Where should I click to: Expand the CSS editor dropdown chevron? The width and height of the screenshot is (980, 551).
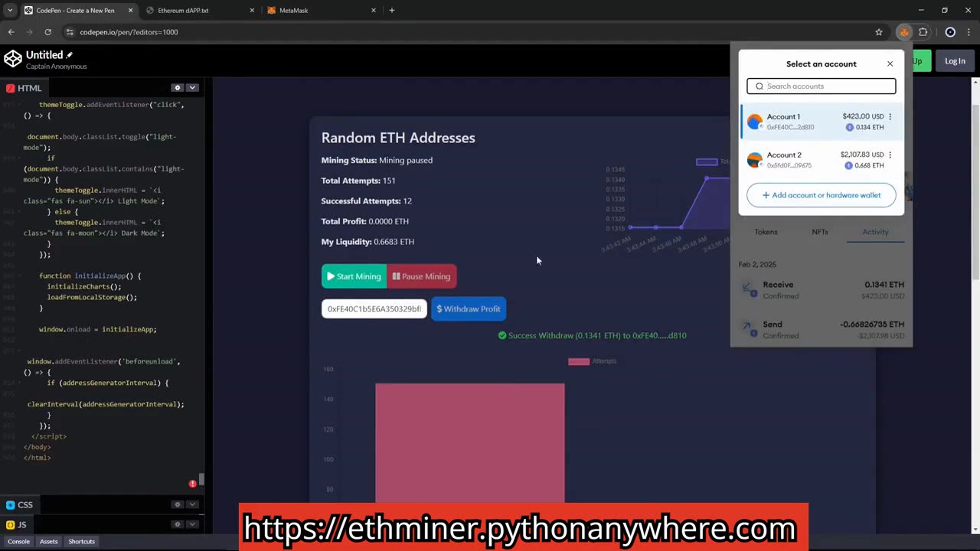point(193,504)
